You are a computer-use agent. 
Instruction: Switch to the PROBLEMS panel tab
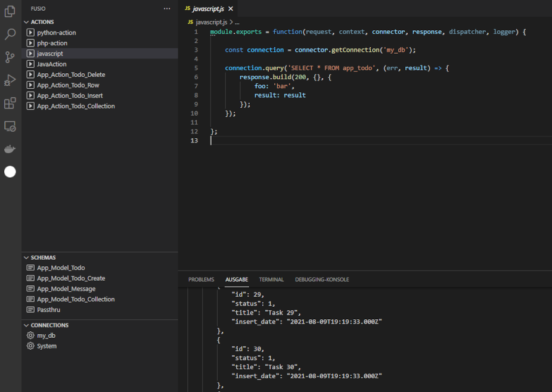point(201,279)
